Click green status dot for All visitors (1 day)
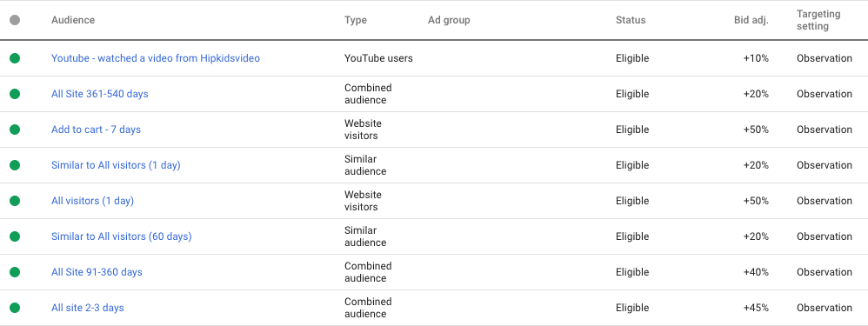 (15, 201)
